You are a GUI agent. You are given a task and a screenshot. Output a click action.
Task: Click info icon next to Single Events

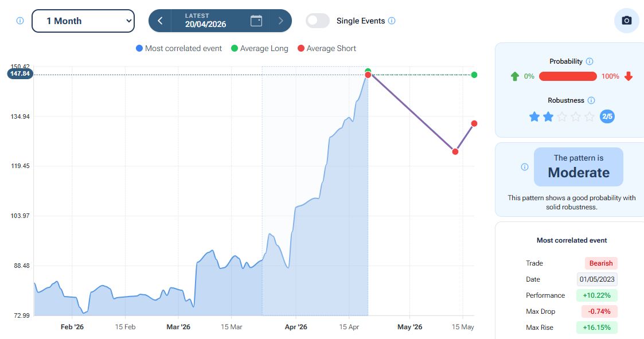[x=392, y=21]
